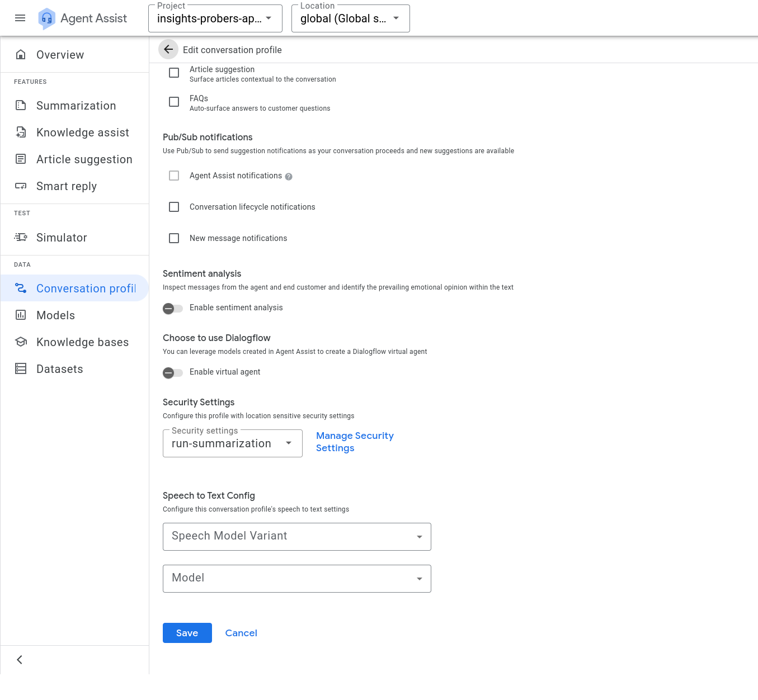
Task: Tick the New message notifications checkbox
Action: (174, 239)
